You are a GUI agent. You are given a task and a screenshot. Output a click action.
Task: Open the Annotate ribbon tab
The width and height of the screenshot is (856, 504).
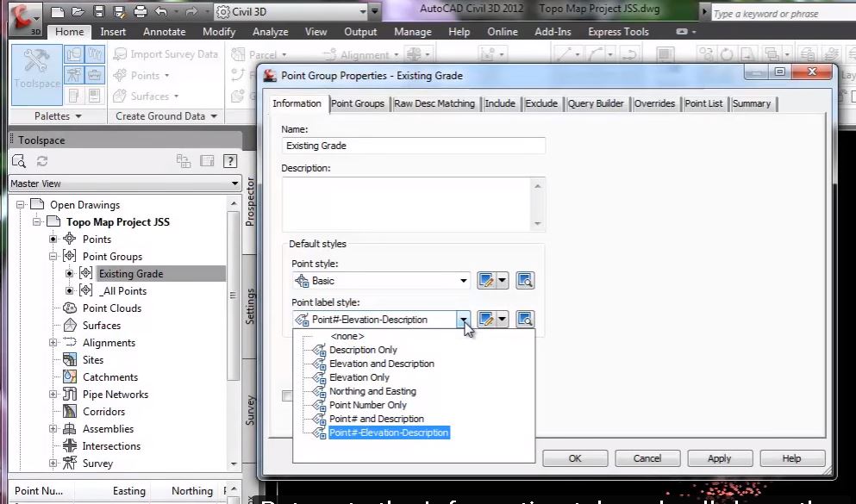[165, 32]
